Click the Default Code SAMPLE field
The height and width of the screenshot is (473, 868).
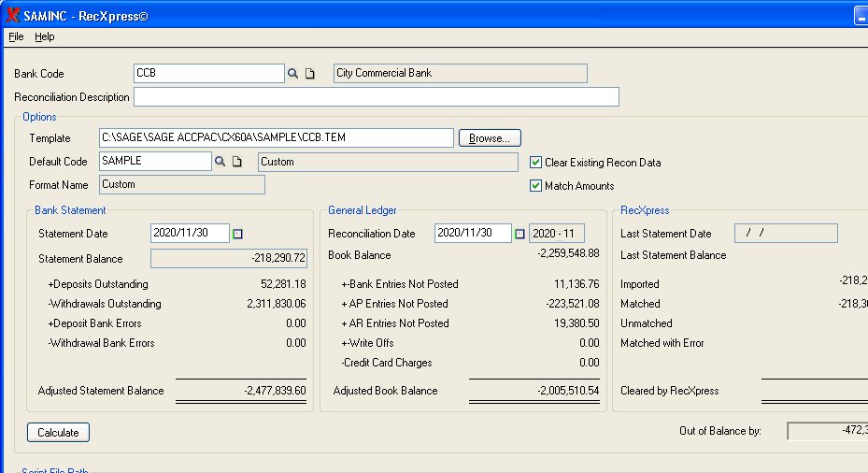[155, 162]
